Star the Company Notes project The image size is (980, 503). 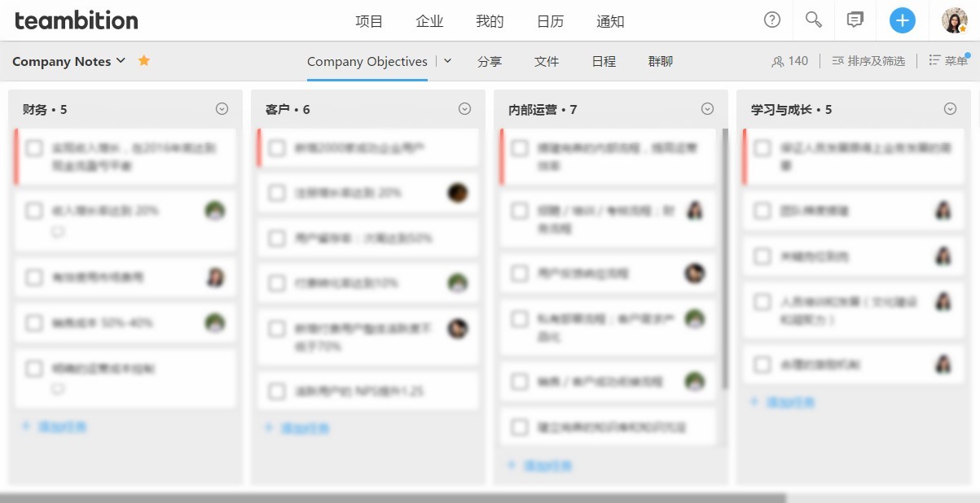pos(144,60)
